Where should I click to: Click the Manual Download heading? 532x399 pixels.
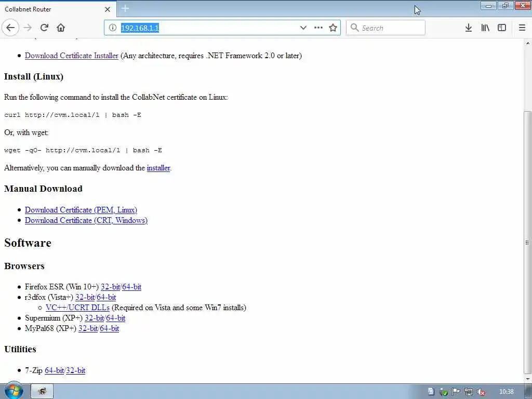(x=44, y=189)
